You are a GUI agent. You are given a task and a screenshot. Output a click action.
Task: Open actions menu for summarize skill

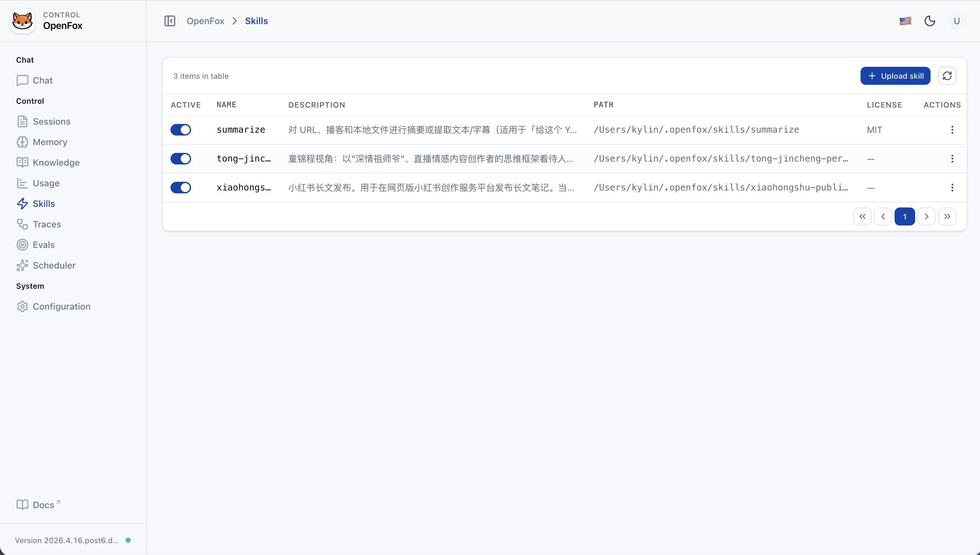click(x=952, y=129)
